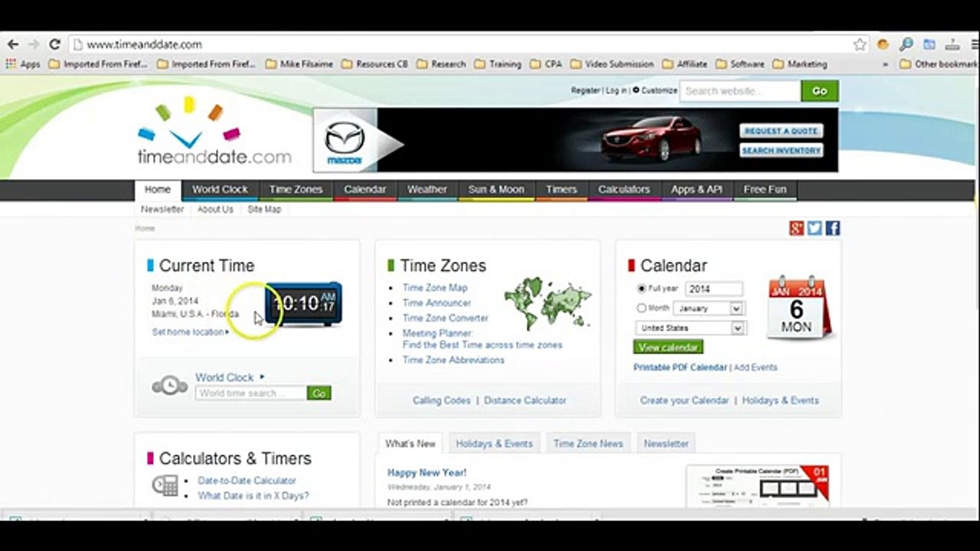
Task: Focus the Search website input field
Action: pos(740,90)
